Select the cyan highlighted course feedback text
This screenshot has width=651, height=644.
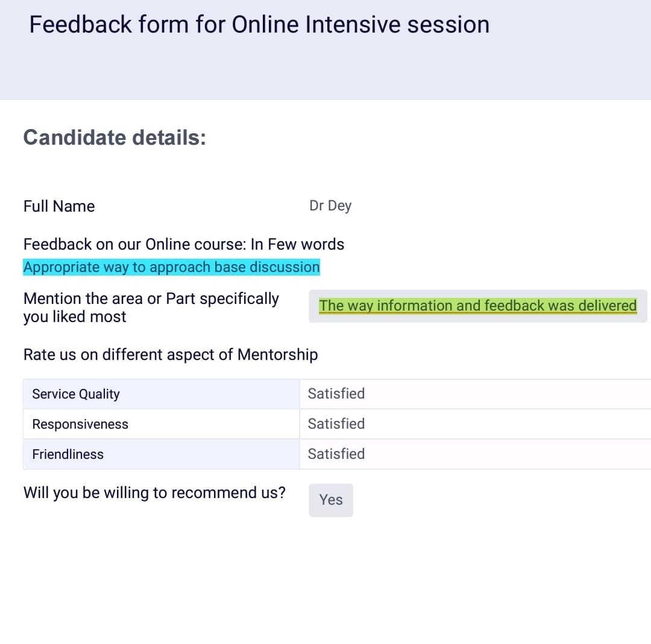coord(171,267)
